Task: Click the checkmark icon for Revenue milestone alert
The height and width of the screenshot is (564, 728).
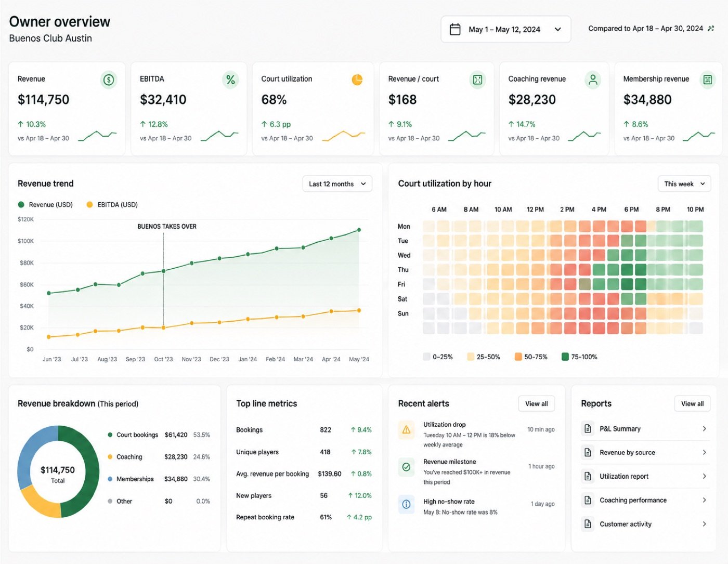Action: click(406, 467)
